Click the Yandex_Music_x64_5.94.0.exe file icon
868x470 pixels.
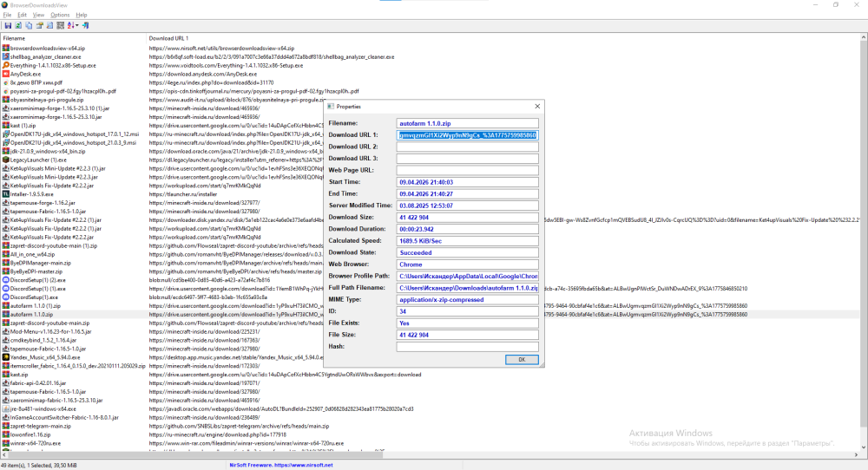(5, 357)
